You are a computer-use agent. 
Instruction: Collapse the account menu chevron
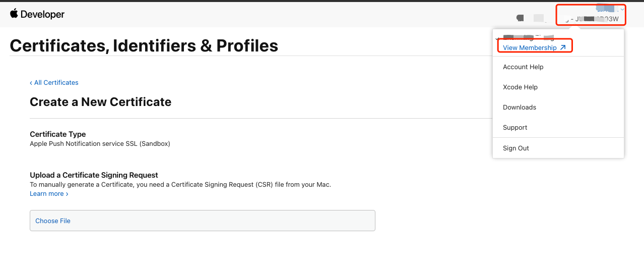tap(623, 9)
